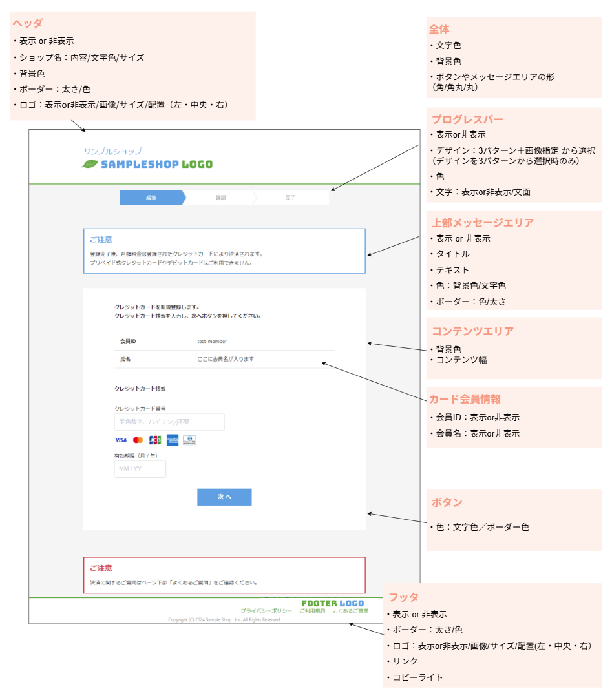Select the 確認 progress step
The width and height of the screenshot is (612, 700).
(x=220, y=198)
